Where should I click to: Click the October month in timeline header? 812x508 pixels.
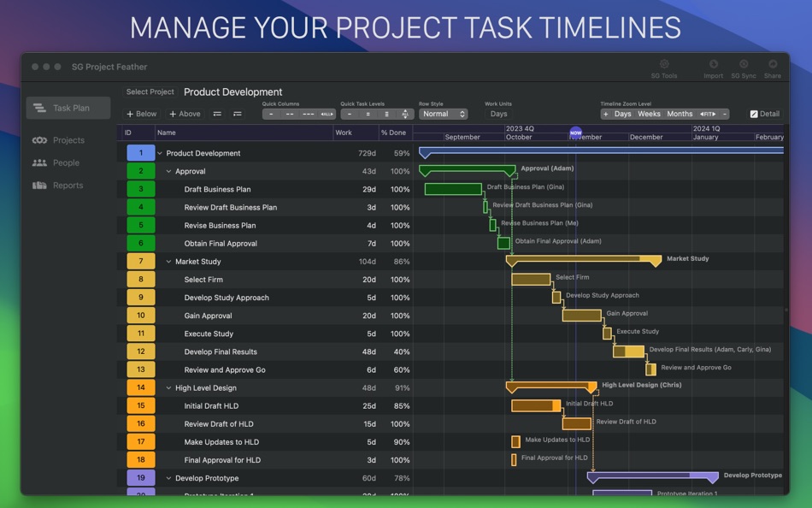point(518,138)
